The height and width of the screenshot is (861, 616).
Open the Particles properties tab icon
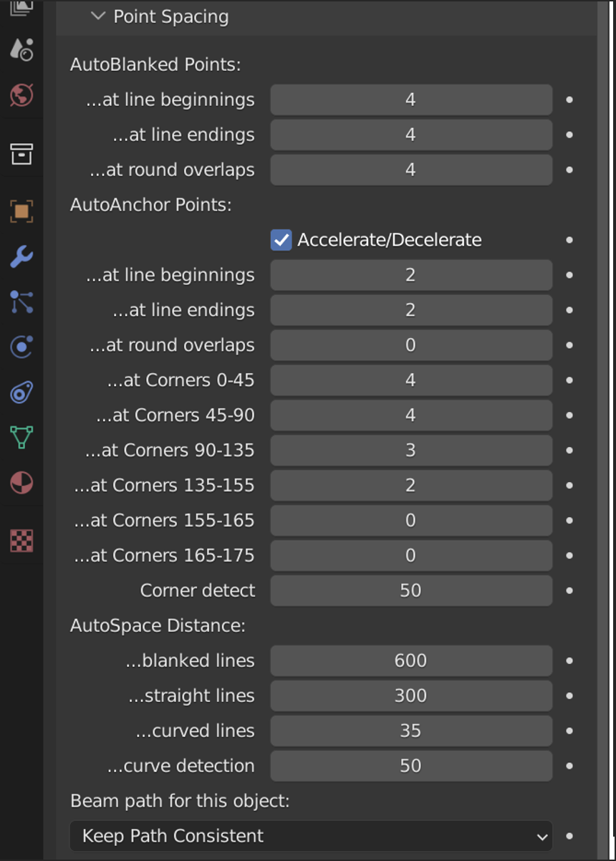21,302
